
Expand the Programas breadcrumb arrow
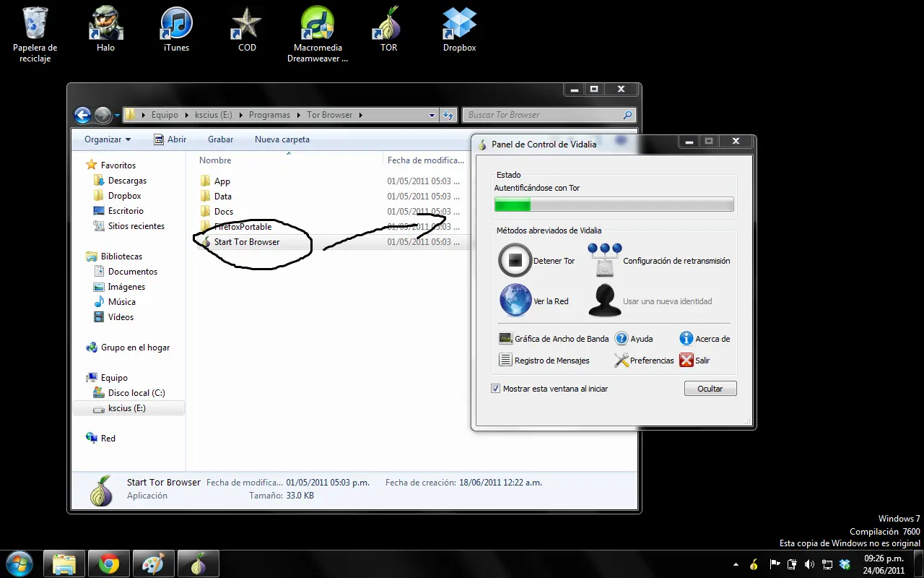point(298,115)
